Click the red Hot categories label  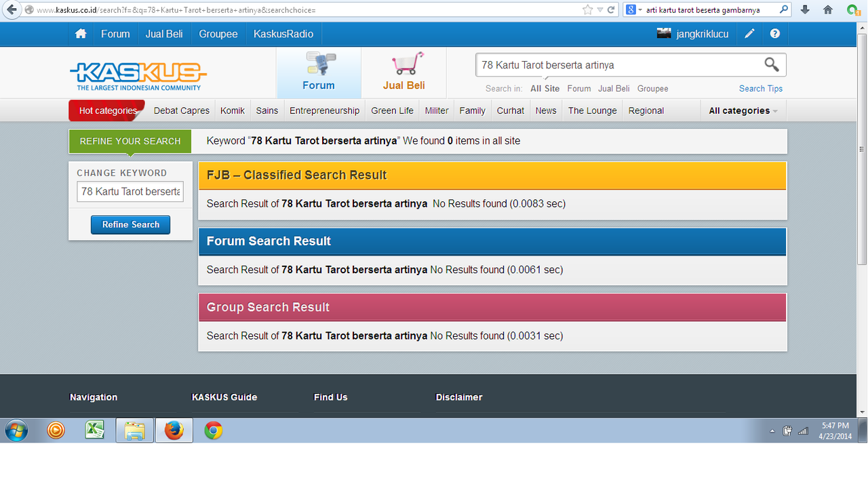point(107,110)
